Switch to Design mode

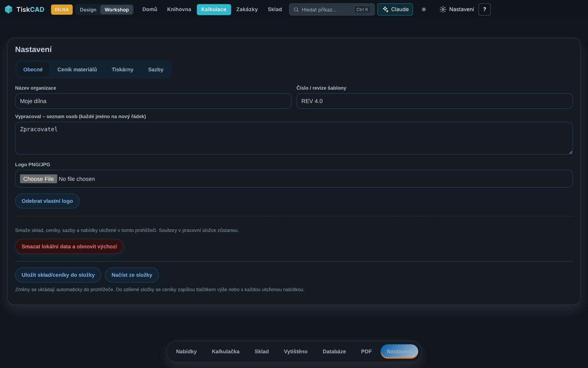88,10
